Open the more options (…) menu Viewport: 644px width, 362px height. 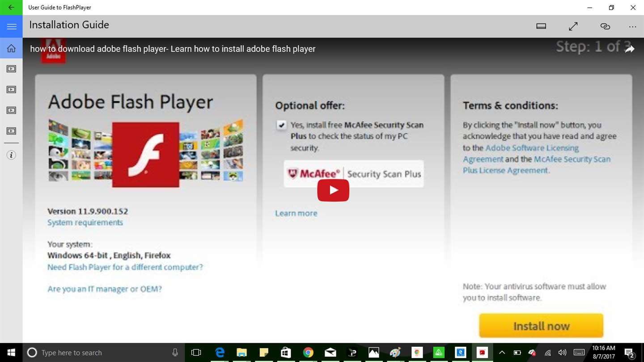[632, 26]
